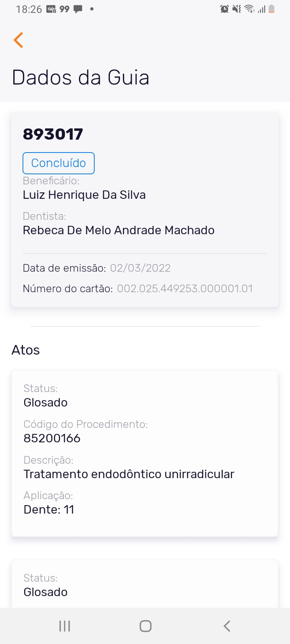Tap guide number 893017
The width and height of the screenshot is (290, 644).
tap(53, 134)
